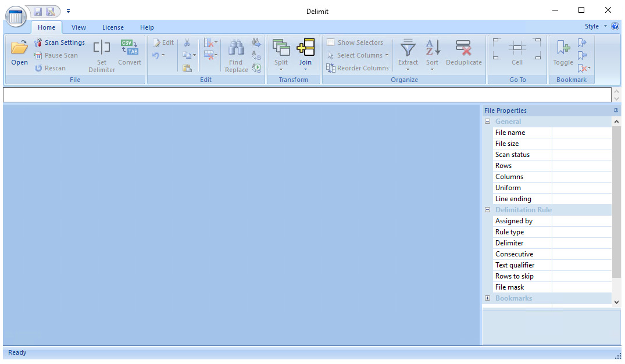Image resolution: width=625 pixels, height=364 pixels.
Task: Open the Delimit application menu orb
Action: pyautogui.click(x=16, y=17)
